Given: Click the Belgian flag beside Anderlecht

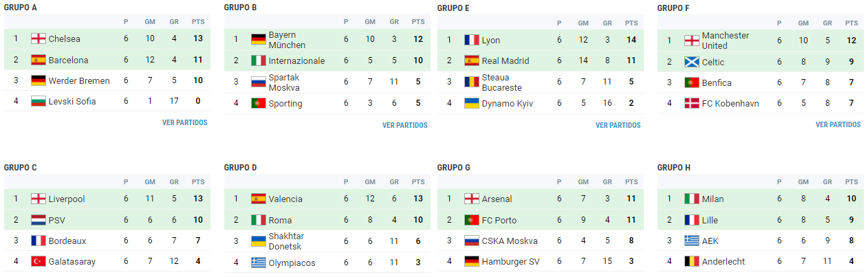Looking at the screenshot, I should point(692,261).
